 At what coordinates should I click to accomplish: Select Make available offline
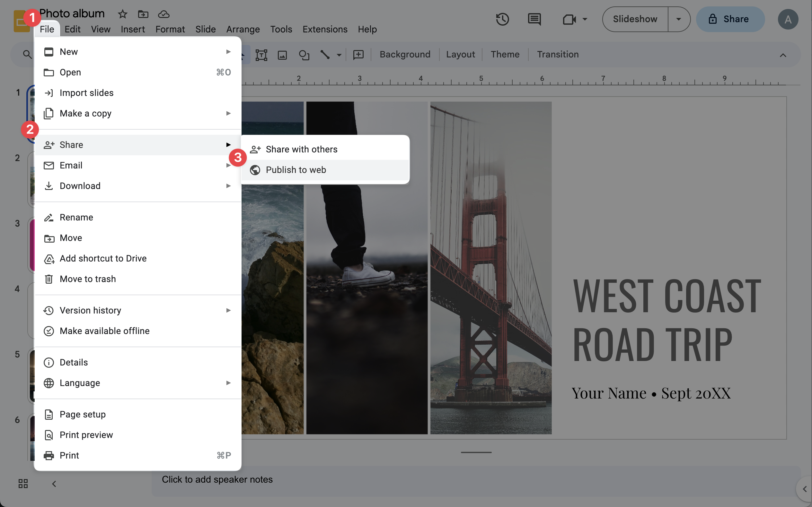(104, 331)
